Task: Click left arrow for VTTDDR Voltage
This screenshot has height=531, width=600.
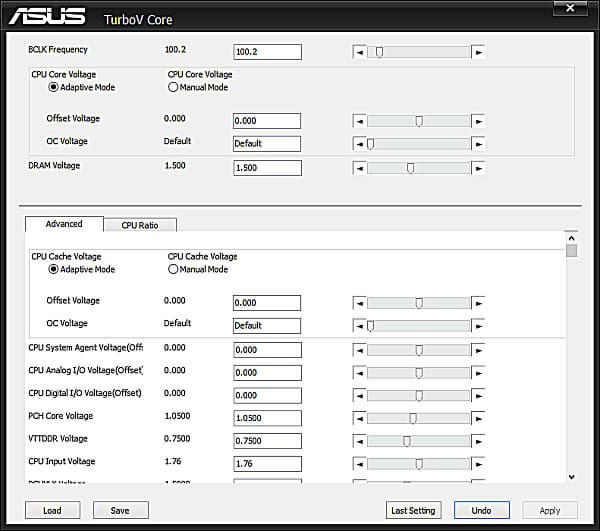Action: 360,441
